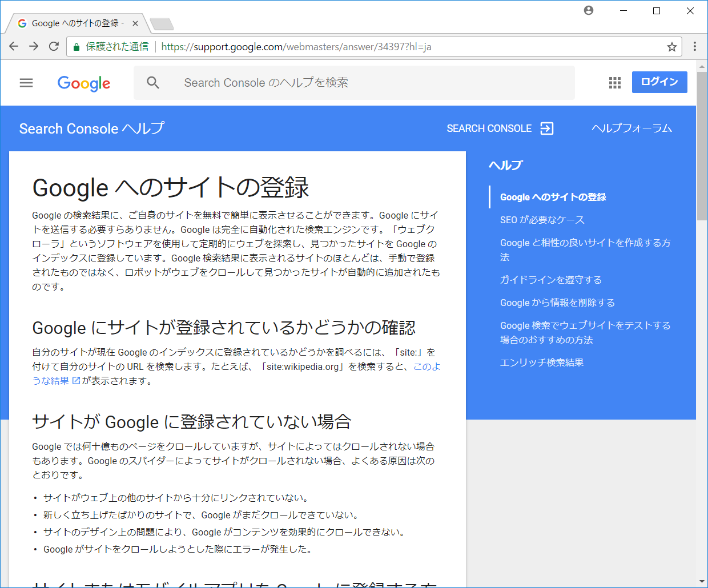The height and width of the screenshot is (588, 708).
Task: Open the Chrome user profile icon
Action: (x=589, y=10)
